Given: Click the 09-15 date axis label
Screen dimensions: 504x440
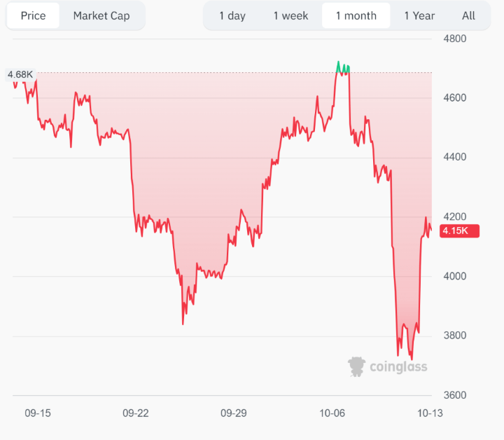Looking at the screenshot, I should point(37,413).
